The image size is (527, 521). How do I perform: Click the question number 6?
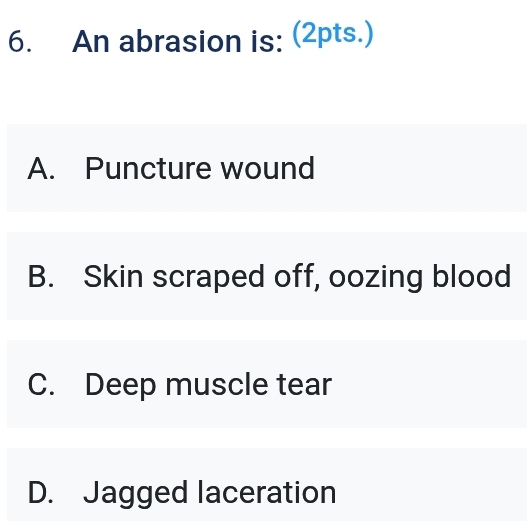pyautogui.click(x=20, y=42)
